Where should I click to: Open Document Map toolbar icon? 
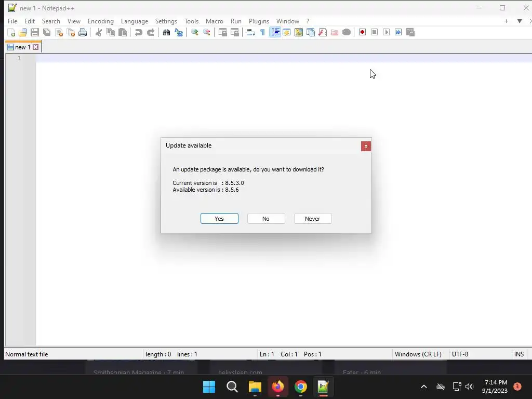coord(299,32)
